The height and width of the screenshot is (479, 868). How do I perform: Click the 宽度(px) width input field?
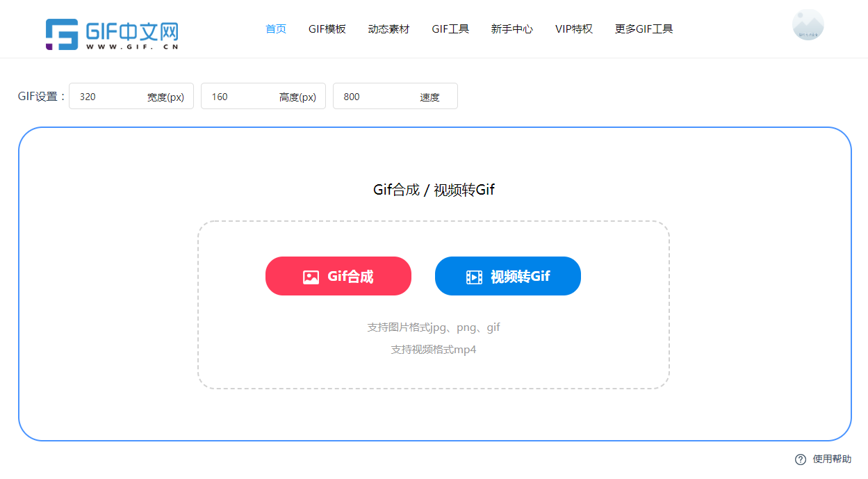point(131,96)
